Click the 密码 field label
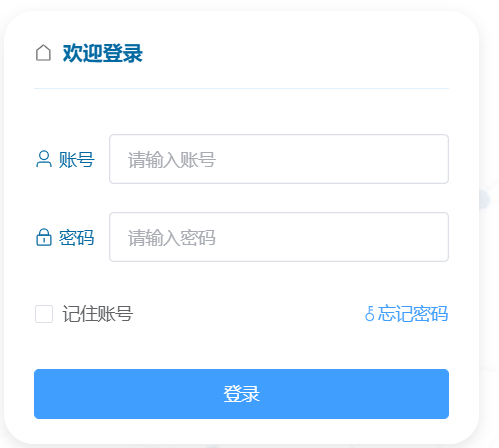Viewport: 499px width, 448px height. [77, 237]
